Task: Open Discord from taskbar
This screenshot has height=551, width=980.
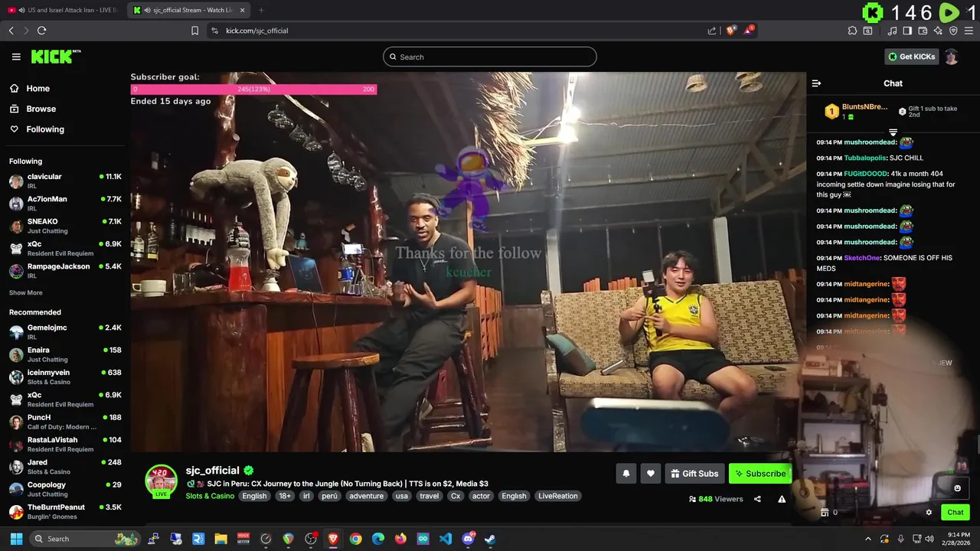Action: click(x=468, y=539)
